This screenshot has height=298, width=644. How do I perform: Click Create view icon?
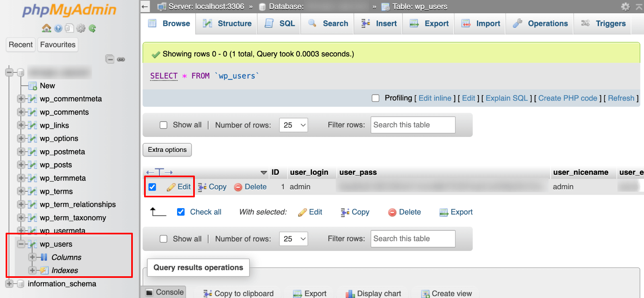pos(425,294)
